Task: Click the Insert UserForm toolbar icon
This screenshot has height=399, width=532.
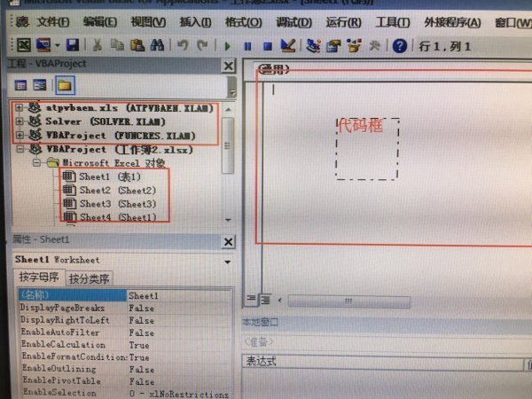Action: tap(43, 45)
